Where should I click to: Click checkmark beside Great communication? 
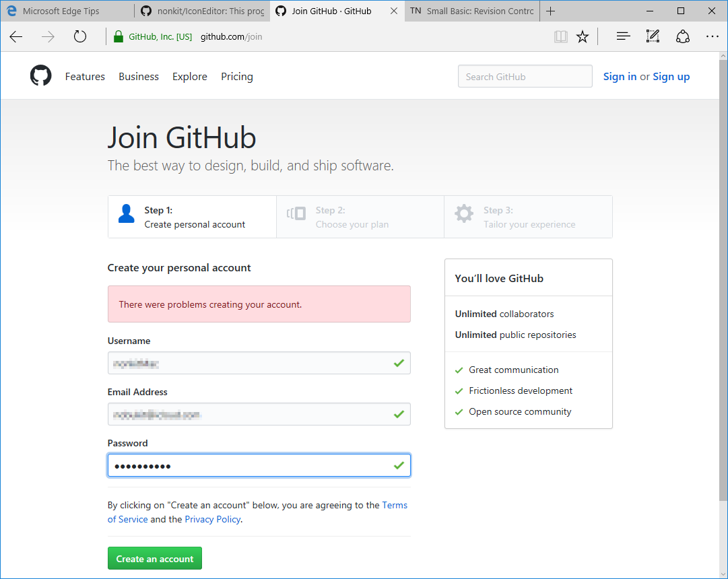click(x=459, y=370)
